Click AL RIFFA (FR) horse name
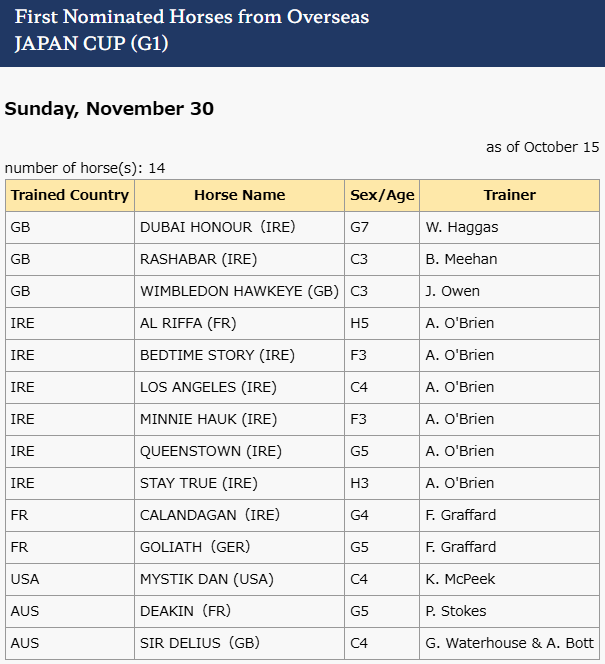Screen dimensions: 605x664 (x=188, y=324)
